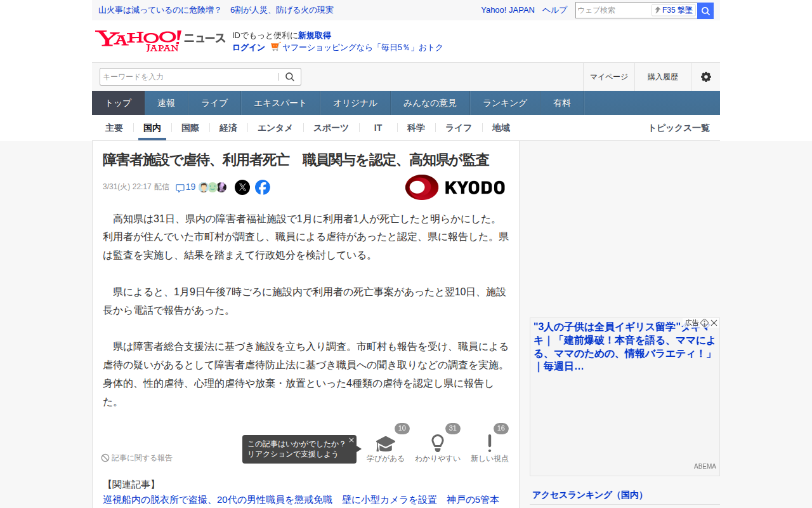
Task: Click the ad info icon beside 広告
Action: (704, 323)
